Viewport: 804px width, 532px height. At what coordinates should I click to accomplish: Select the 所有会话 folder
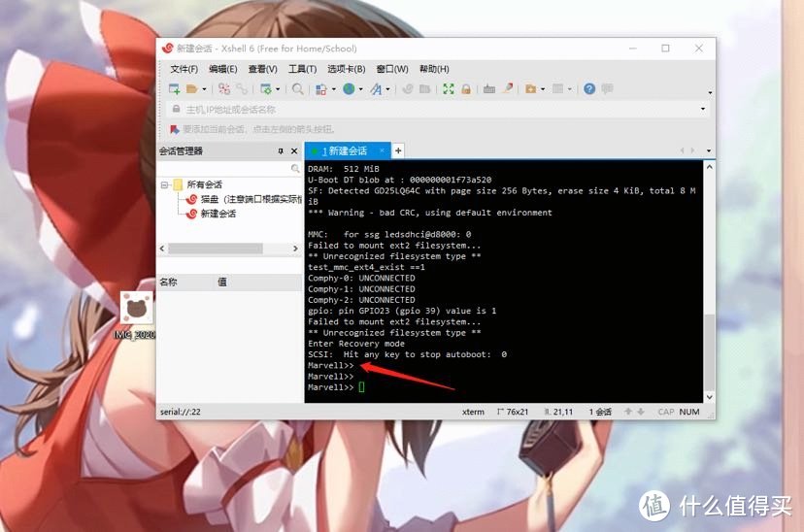pyautogui.click(x=198, y=184)
